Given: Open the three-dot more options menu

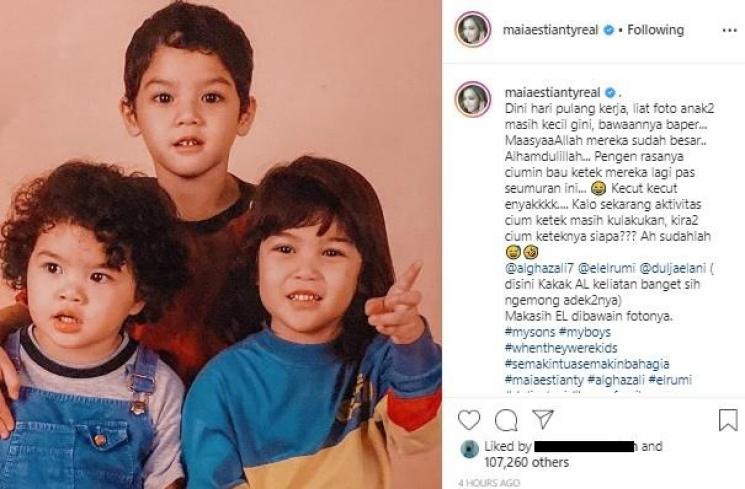Looking at the screenshot, I should [729, 30].
